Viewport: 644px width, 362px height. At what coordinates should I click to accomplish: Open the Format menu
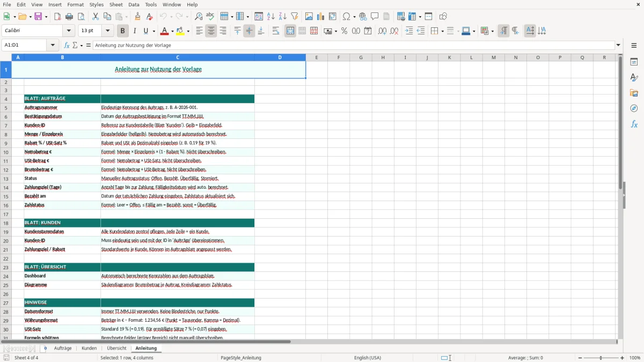[75, 4]
